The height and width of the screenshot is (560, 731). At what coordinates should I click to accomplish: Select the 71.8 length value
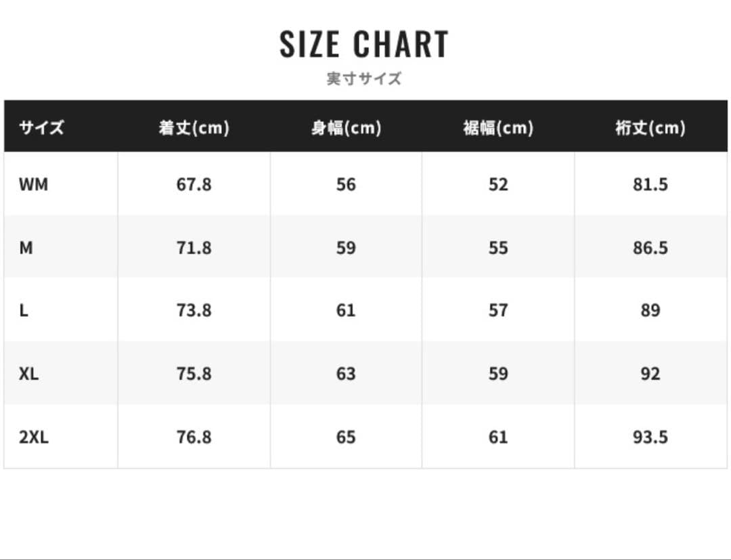pos(194,248)
